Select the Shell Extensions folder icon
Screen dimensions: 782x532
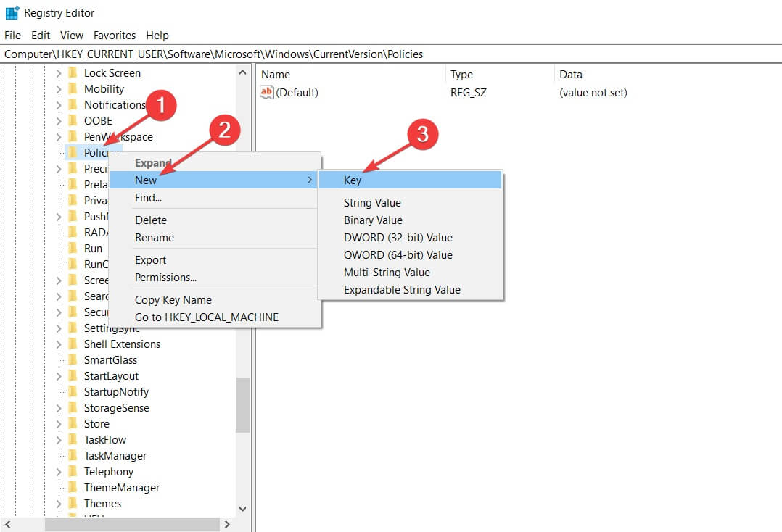[x=73, y=344]
